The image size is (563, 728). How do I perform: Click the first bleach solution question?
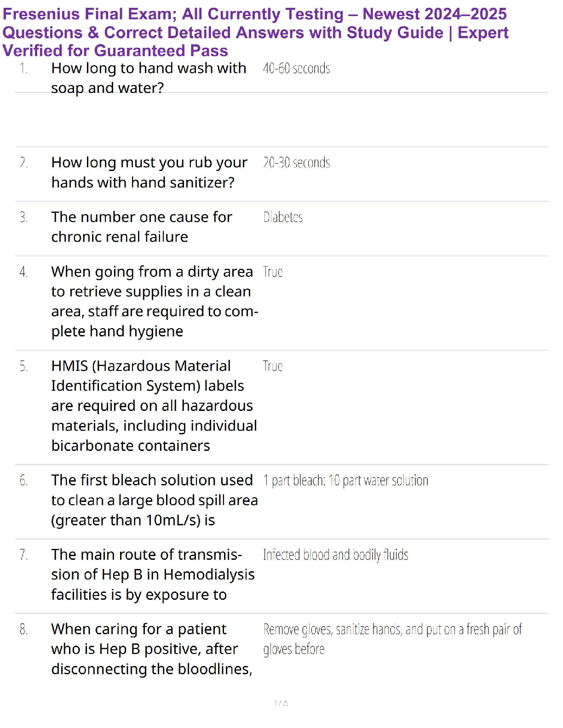coord(154,500)
